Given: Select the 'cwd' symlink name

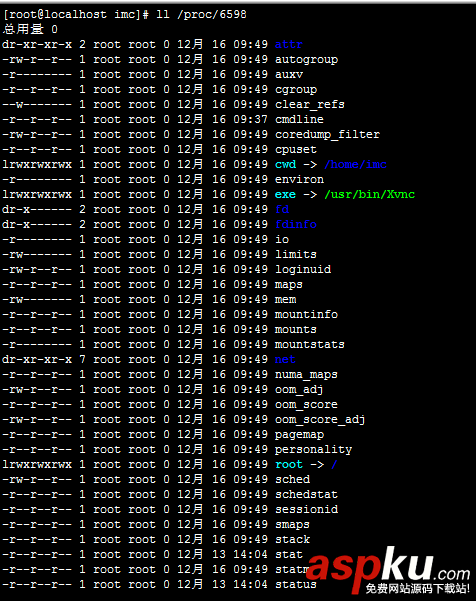Looking at the screenshot, I should 286,164.
